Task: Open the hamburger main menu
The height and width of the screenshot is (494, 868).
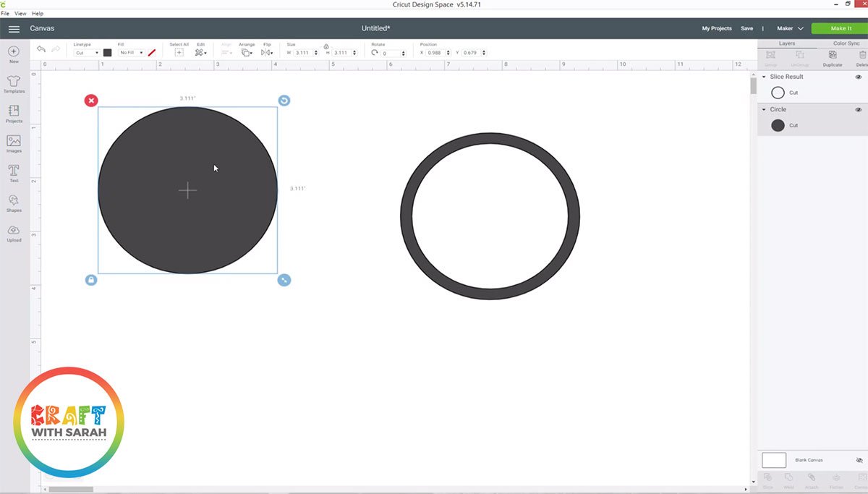Action: [14, 29]
